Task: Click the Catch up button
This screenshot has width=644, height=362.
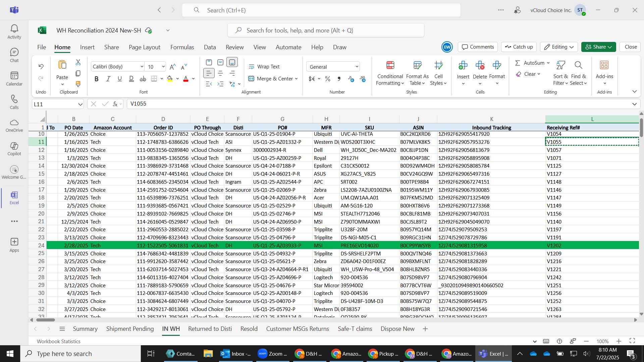Action: [519, 47]
